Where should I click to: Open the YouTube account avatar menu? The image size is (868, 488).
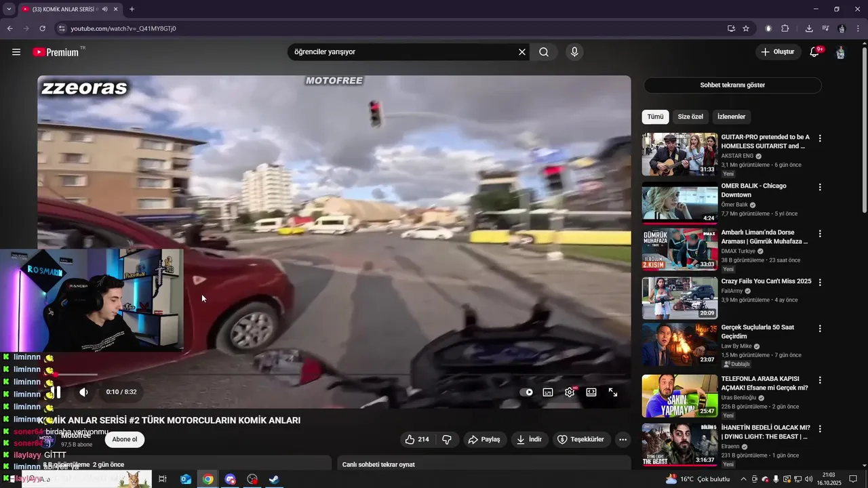(840, 52)
